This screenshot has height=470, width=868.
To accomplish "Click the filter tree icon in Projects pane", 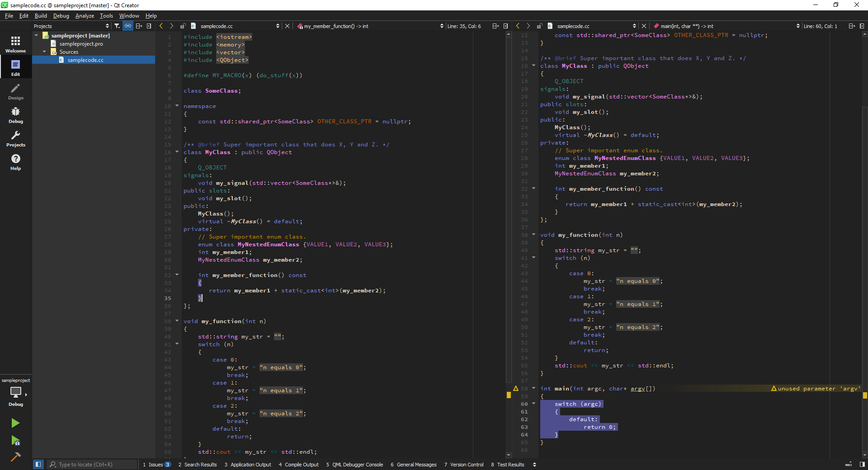I will [x=117, y=26].
